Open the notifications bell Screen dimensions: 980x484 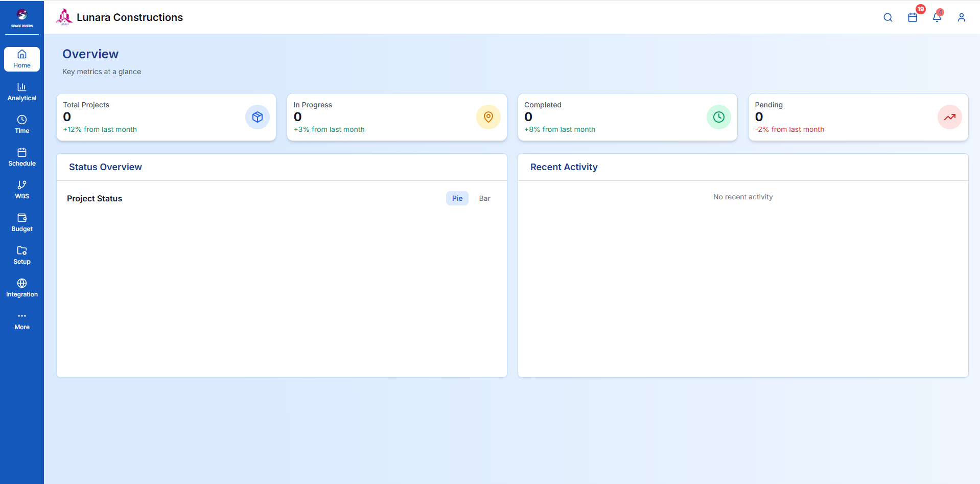click(x=937, y=17)
